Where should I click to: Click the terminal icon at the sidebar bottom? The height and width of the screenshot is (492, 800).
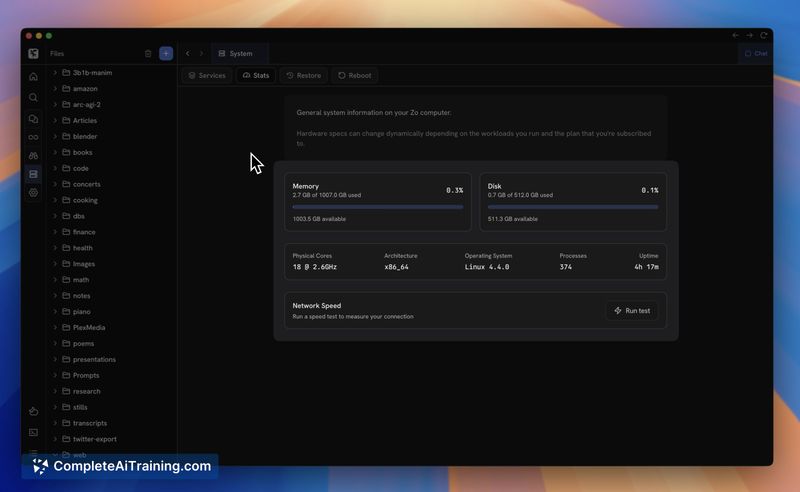(x=34, y=432)
